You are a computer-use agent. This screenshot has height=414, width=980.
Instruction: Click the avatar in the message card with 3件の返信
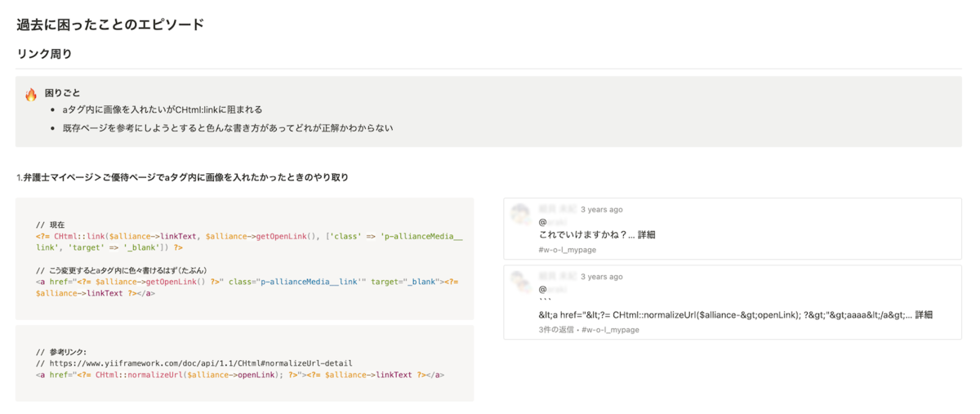click(519, 282)
